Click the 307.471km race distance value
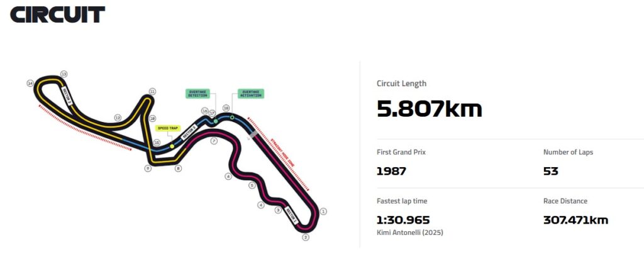This screenshot has width=644, height=267. 575,220
